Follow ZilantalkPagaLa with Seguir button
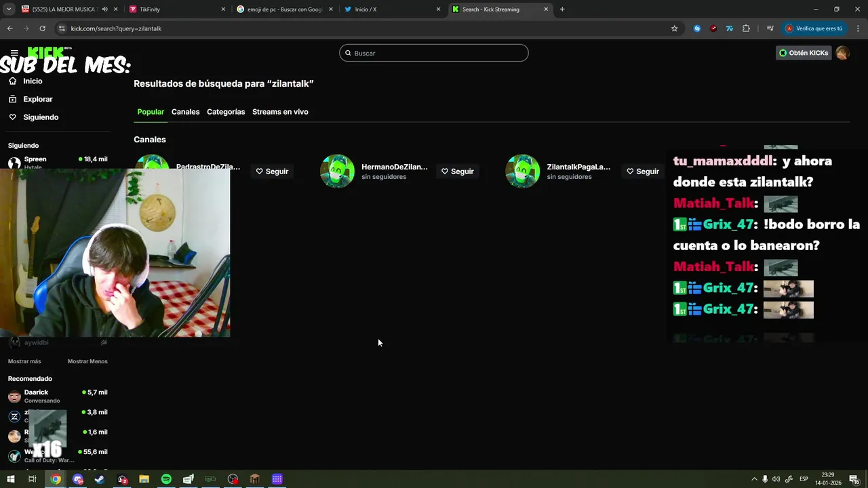The height and width of the screenshot is (488, 868). (x=643, y=171)
